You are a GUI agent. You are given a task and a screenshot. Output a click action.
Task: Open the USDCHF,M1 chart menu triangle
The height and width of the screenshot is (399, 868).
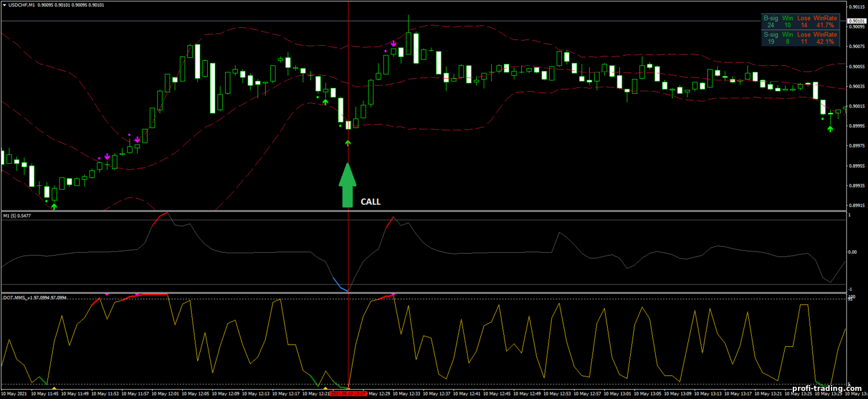click(4, 5)
